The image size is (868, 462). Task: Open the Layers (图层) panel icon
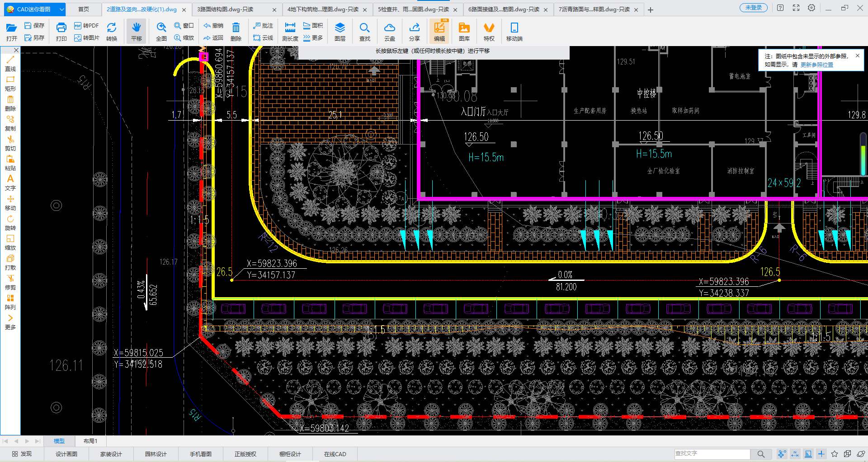pos(340,32)
